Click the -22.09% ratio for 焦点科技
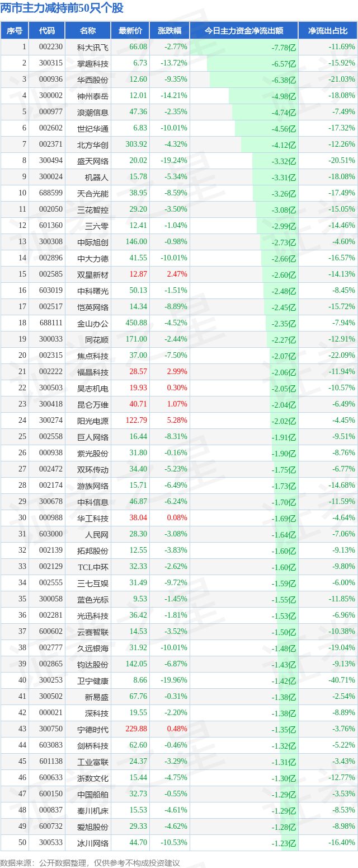 [x=342, y=356]
